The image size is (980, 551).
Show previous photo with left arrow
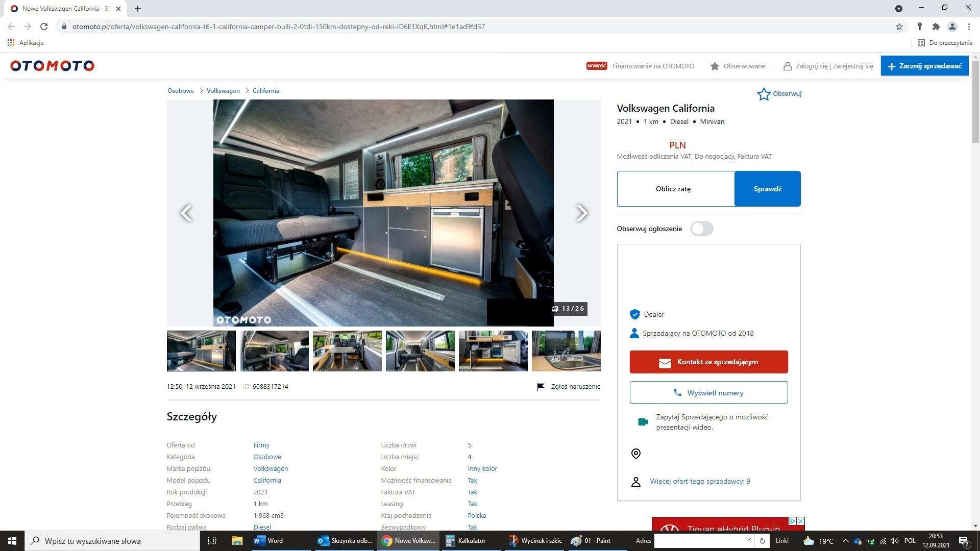tap(186, 213)
